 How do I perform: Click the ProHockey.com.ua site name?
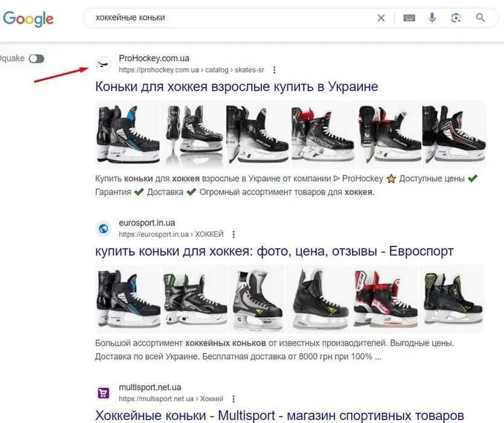coord(154,58)
